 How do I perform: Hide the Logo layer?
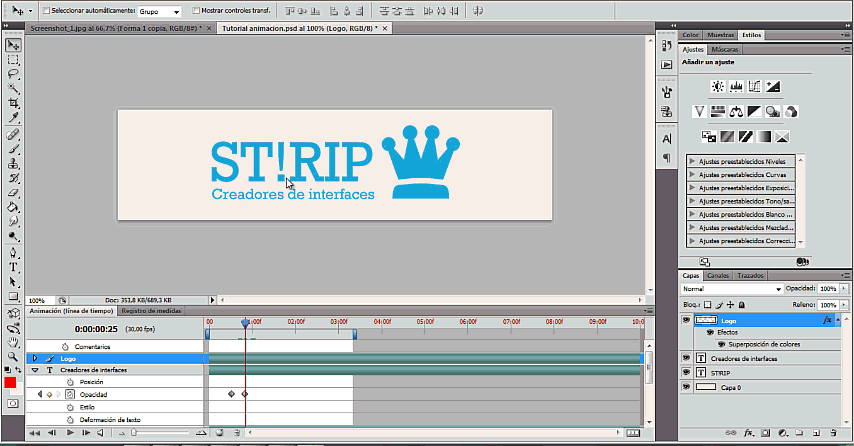click(686, 320)
